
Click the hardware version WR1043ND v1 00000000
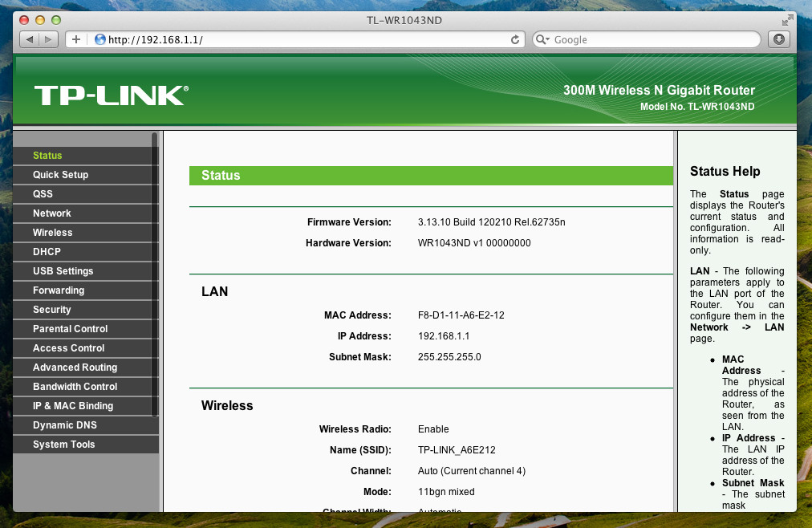pos(474,243)
